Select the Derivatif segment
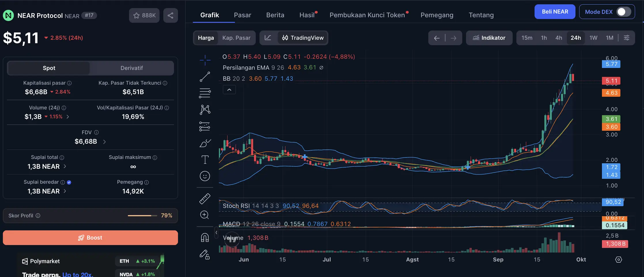Image resolution: width=644 pixels, height=277 pixels. tap(132, 68)
